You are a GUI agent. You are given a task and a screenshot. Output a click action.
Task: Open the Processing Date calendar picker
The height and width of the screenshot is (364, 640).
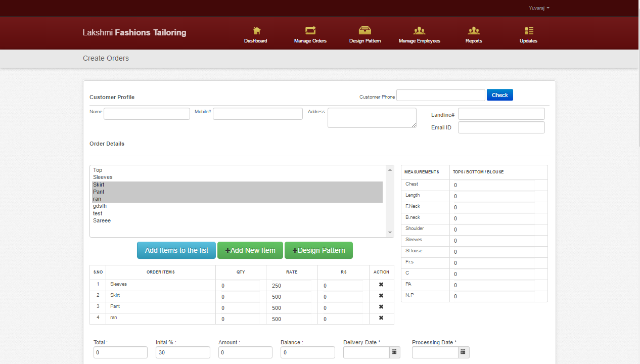tap(464, 352)
